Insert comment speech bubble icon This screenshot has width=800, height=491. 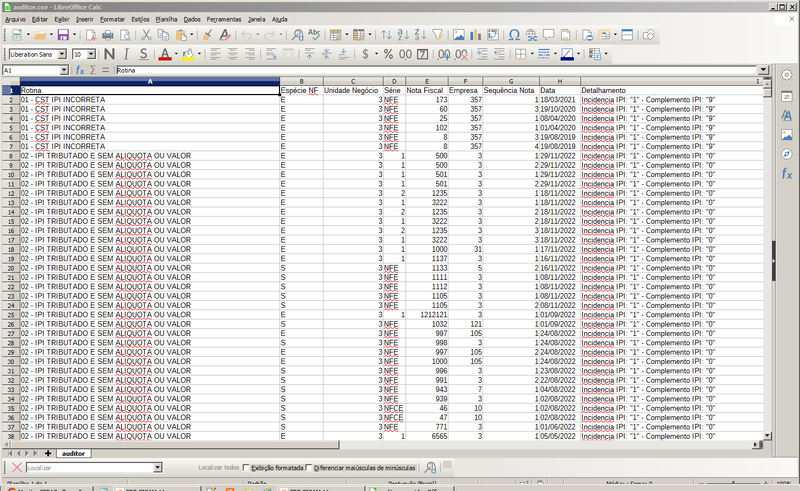point(548,35)
